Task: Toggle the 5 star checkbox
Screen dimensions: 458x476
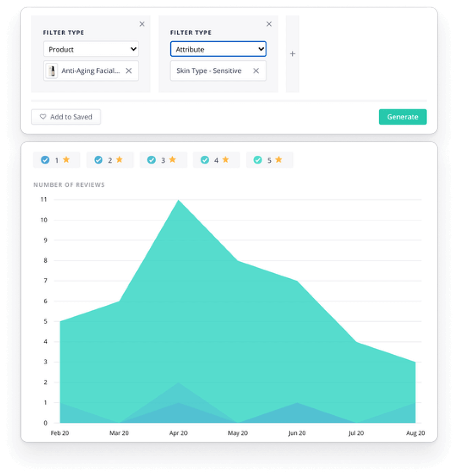Action: pos(257,160)
